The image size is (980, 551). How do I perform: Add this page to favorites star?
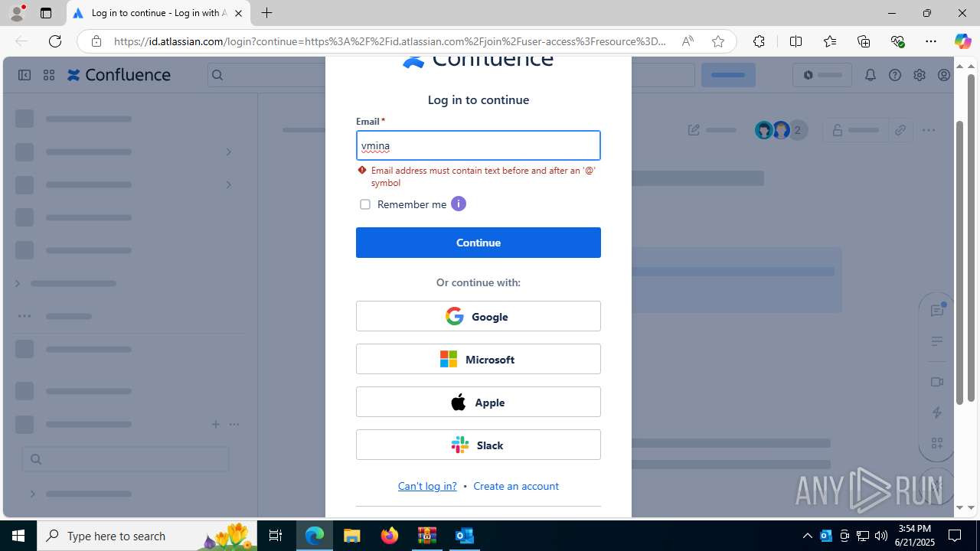point(718,41)
